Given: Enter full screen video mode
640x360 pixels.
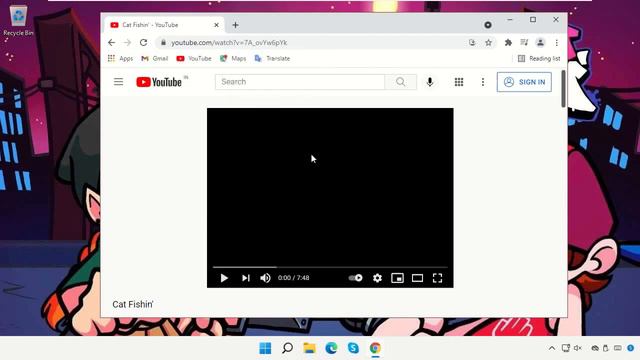Looking at the screenshot, I should coord(437,278).
